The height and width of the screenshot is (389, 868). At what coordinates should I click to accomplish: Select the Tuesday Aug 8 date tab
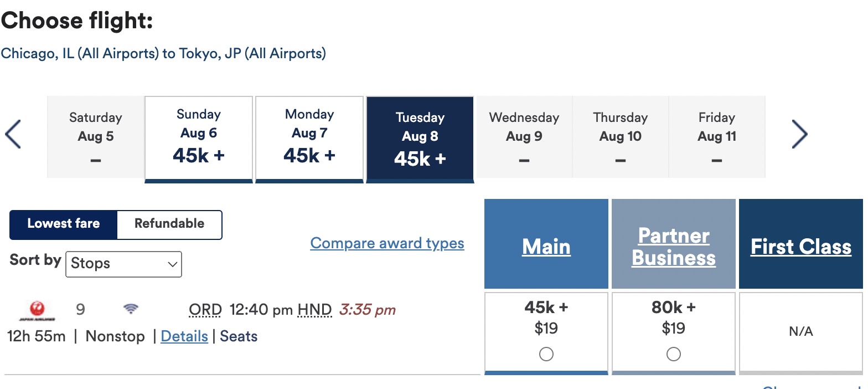pyautogui.click(x=420, y=137)
